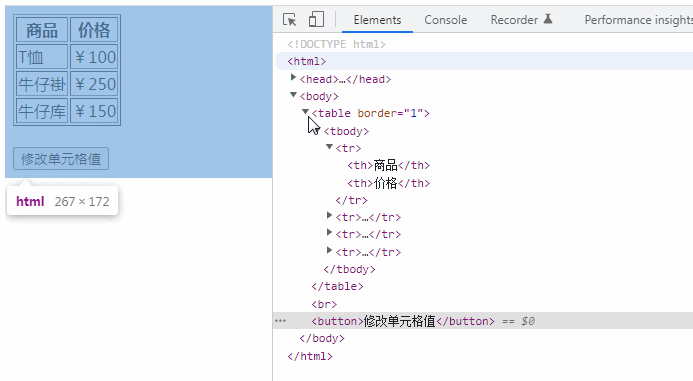This screenshot has width=693, height=381.
Task: Expand the last collapsed tr node
Action: click(329, 251)
